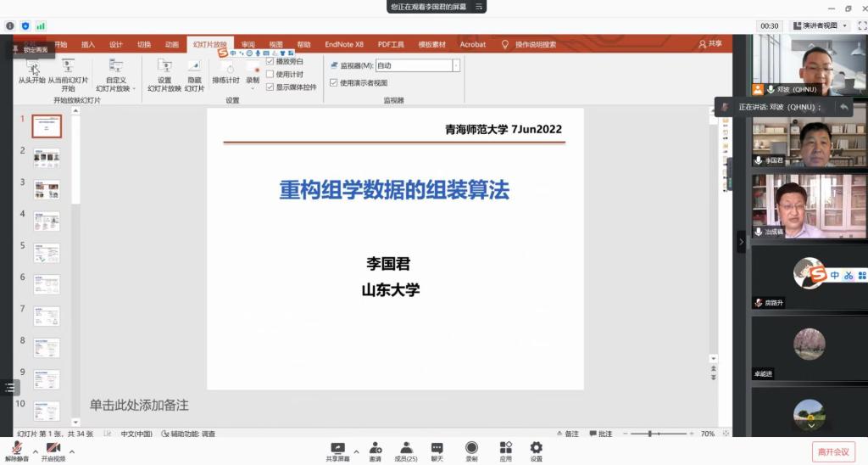Switch to 审阅 ribbon tab

click(x=248, y=44)
